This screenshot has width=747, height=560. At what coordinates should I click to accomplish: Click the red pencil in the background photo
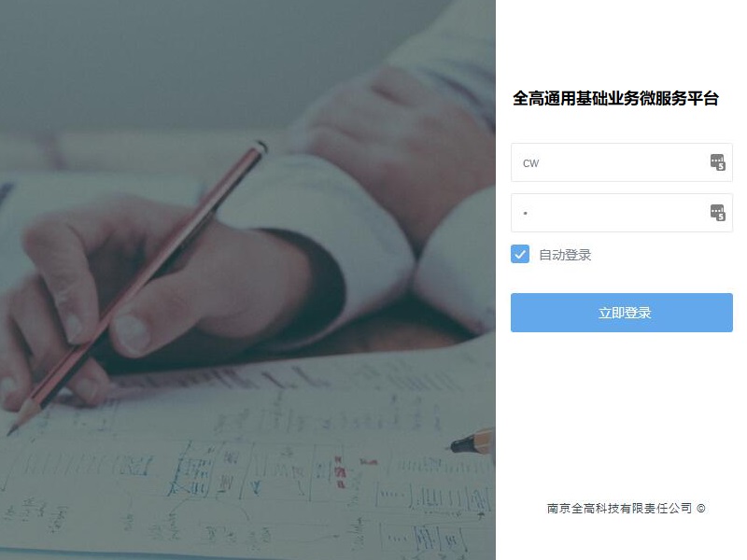[138, 286]
